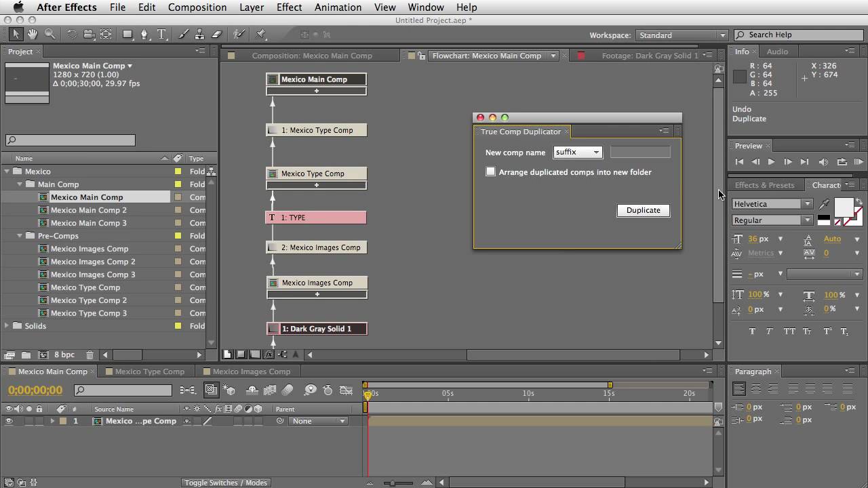
Task: Open the Apple menu
Action: coord(18,7)
